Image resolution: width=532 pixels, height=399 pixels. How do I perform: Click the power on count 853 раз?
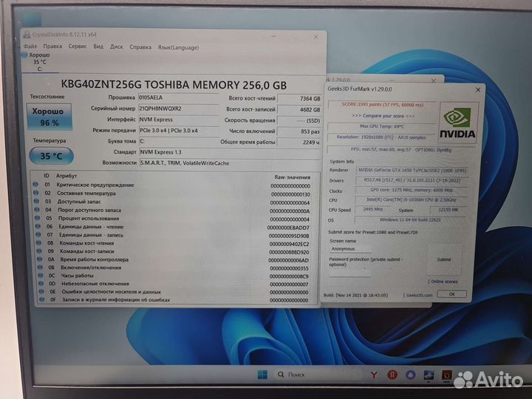tap(299, 132)
